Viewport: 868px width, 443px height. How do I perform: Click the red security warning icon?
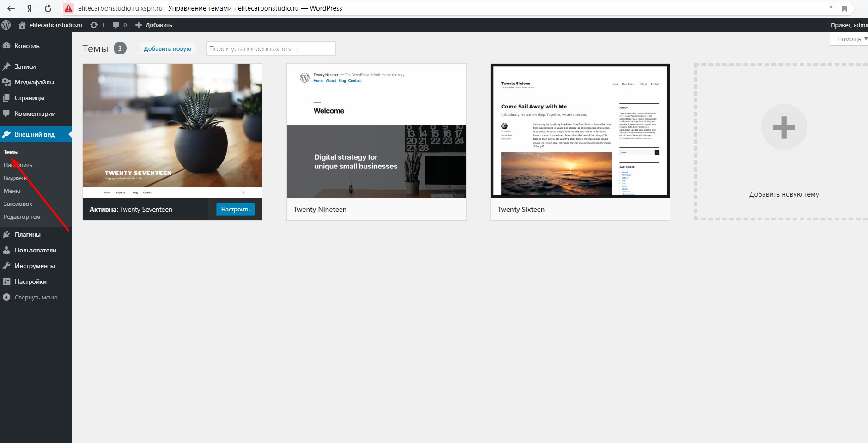coord(68,8)
